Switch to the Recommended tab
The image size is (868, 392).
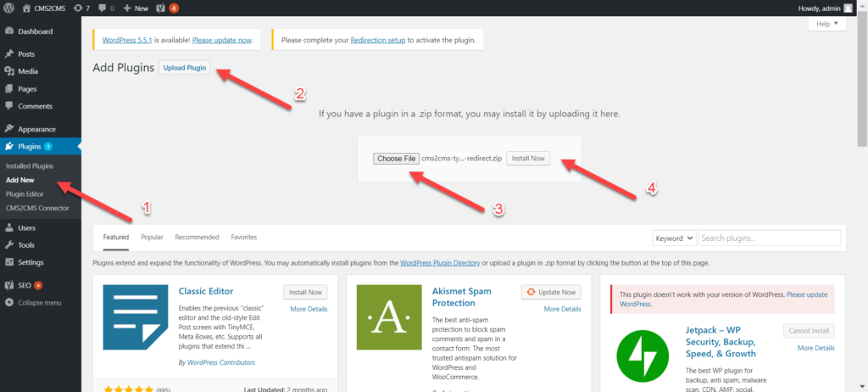[197, 237]
